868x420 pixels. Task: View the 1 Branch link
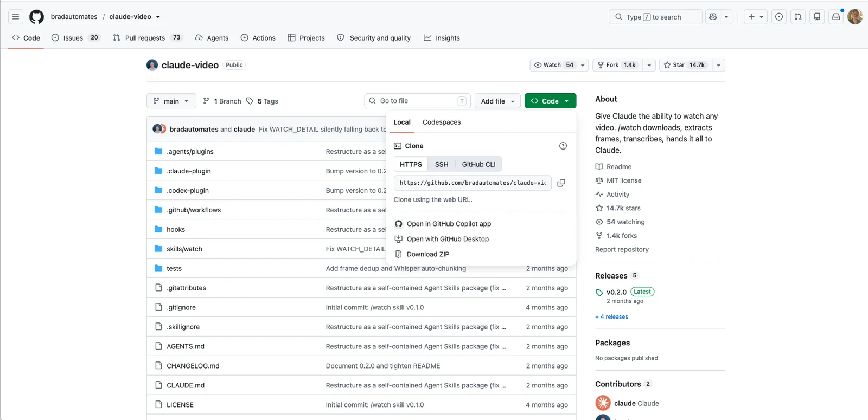click(x=222, y=101)
